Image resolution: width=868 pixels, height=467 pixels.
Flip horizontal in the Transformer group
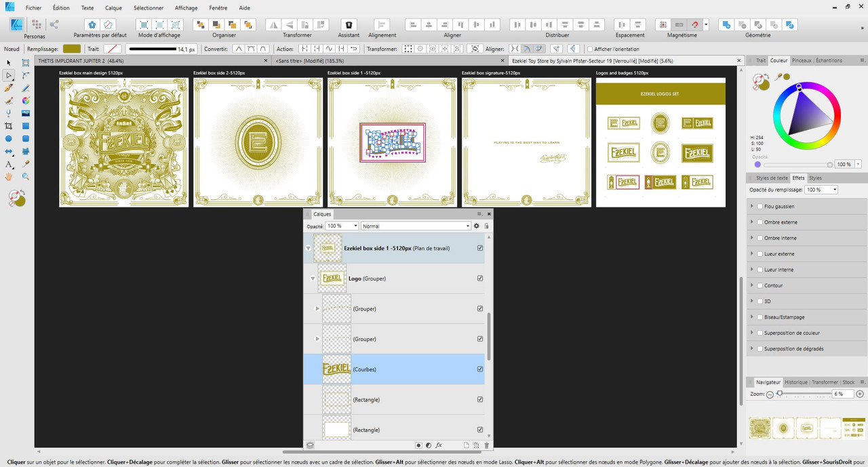pos(273,24)
